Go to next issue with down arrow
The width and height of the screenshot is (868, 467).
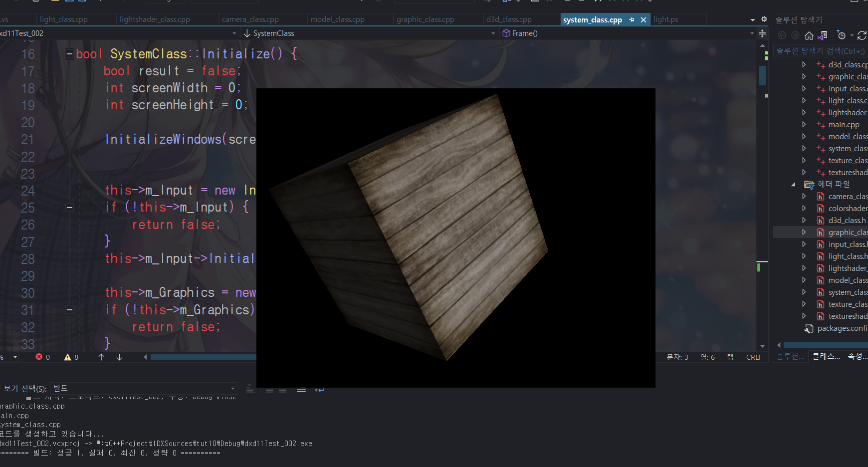point(119,357)
